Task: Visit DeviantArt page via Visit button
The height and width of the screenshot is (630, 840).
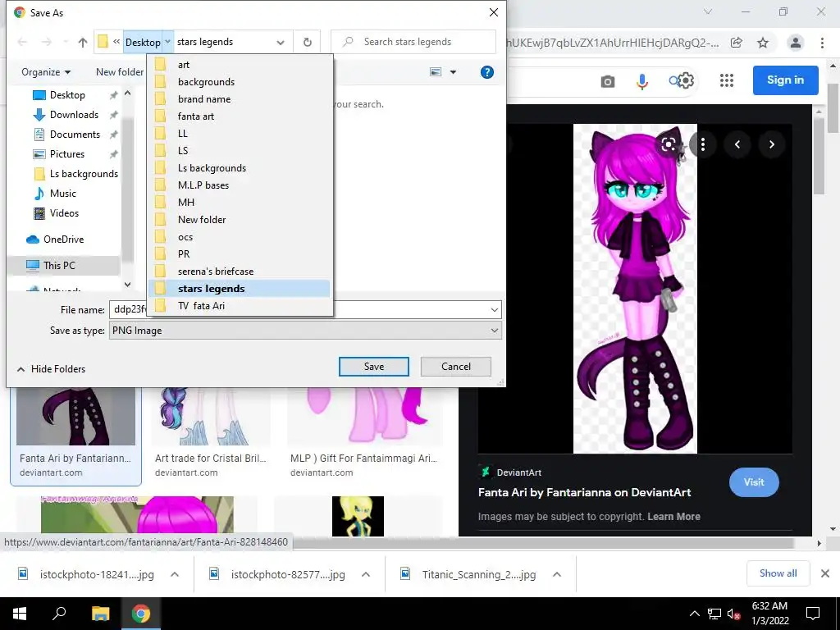Action: 754,482
